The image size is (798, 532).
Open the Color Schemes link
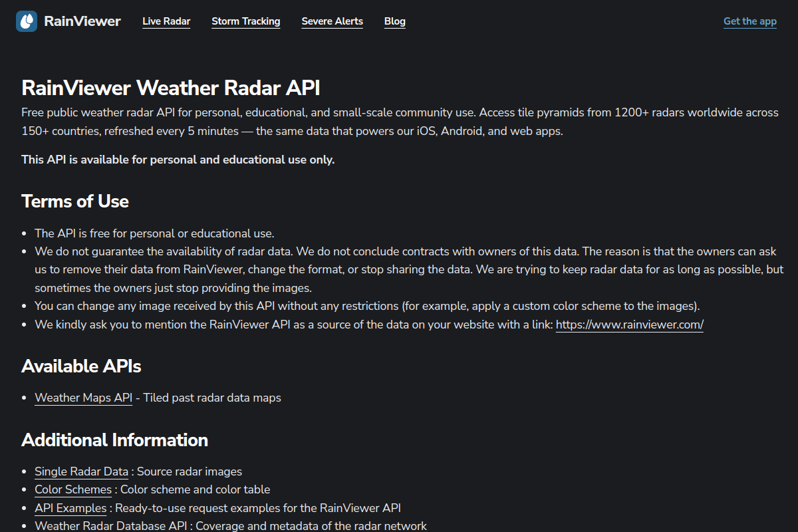(73, 489)
